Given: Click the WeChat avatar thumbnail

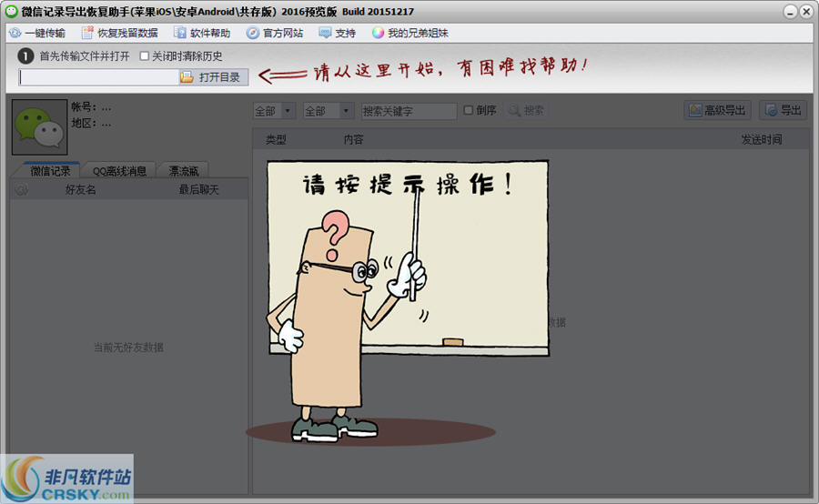Looking at the screenshot, I should click(x=40, y=127).
